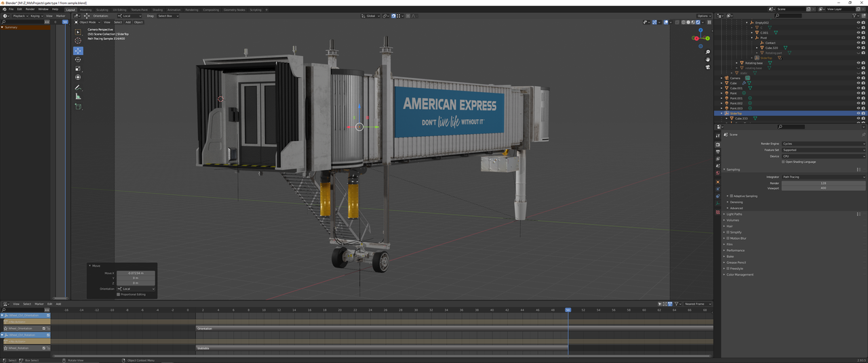Open the Device dropdown showing CPU
The width and height of the screenshot is (868, 363).
823,156
